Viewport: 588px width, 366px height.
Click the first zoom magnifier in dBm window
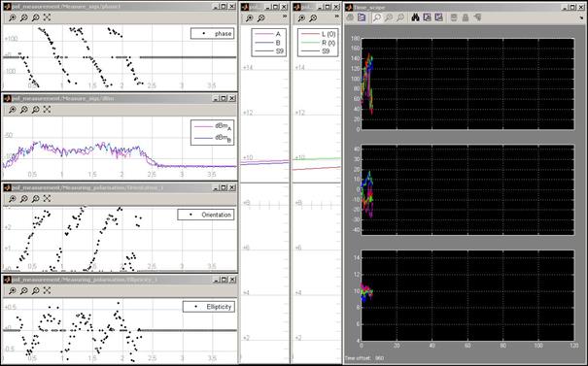point(13,110)
